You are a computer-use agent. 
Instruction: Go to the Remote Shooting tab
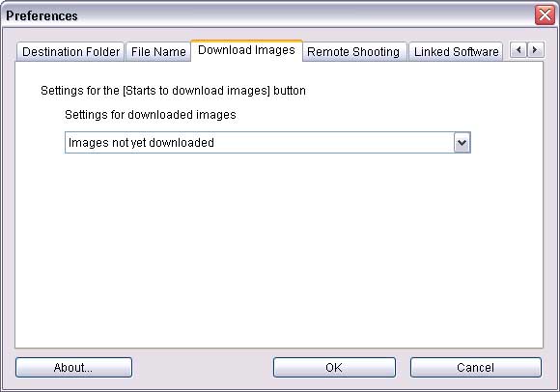[x=353, y=52]
